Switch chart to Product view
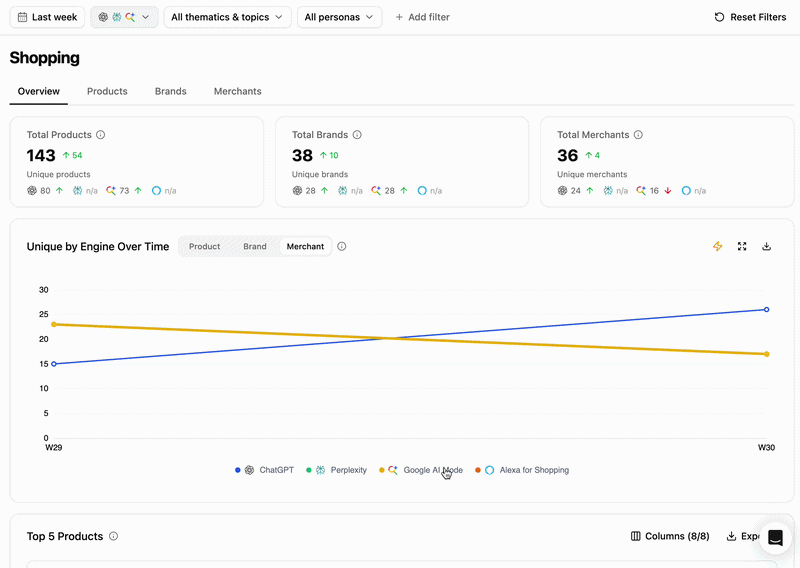Screen dimensions: 800x568 205,246
